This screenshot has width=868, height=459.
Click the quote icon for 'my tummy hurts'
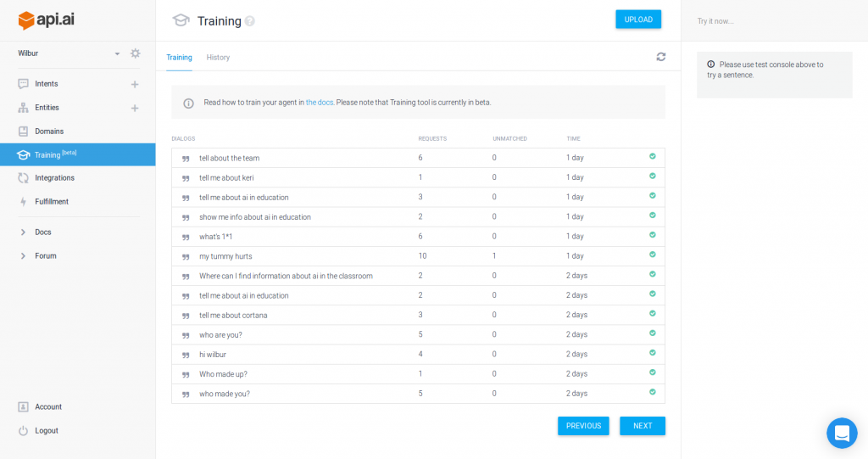[x=186, y=256]
